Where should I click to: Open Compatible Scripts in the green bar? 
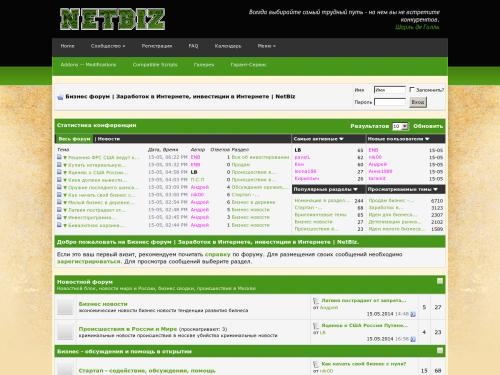pos(155,65)
